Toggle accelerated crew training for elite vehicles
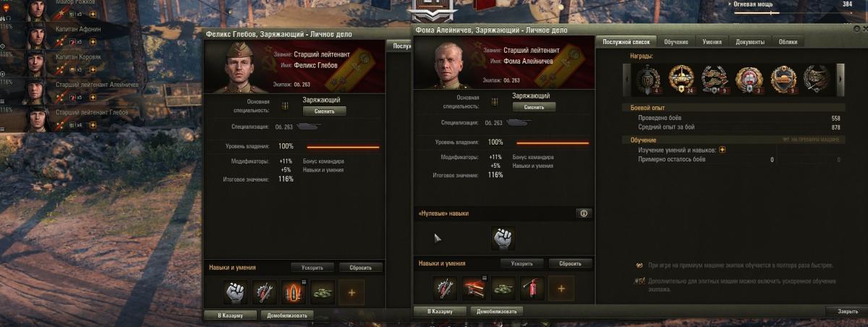This screenshot has height=327, width=868. point(639,281)
